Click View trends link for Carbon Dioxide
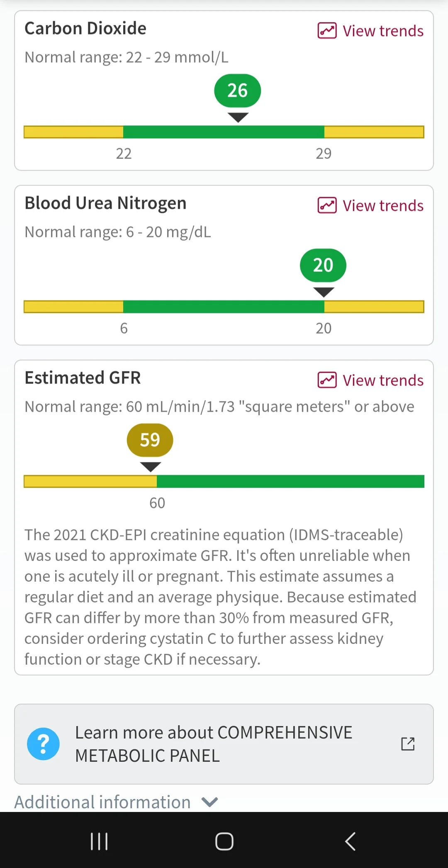Viewport: 448px width, 868px height. (x=370, y=31)
